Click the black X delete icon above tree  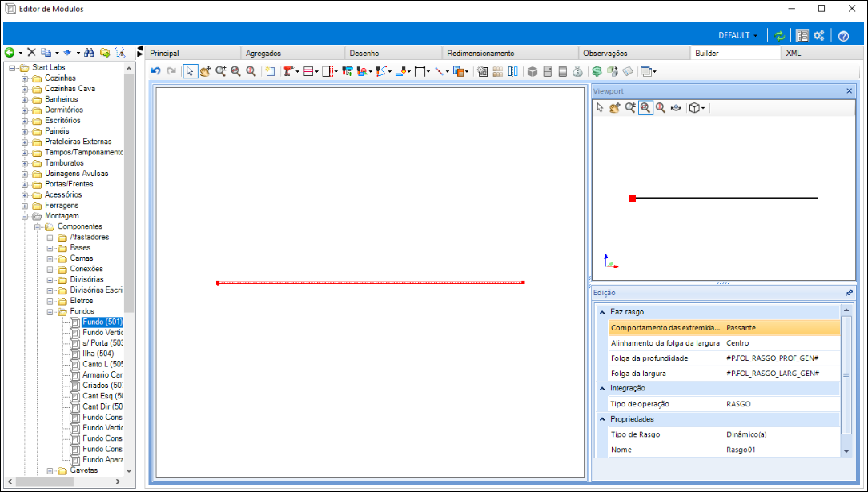pos(31,53)
